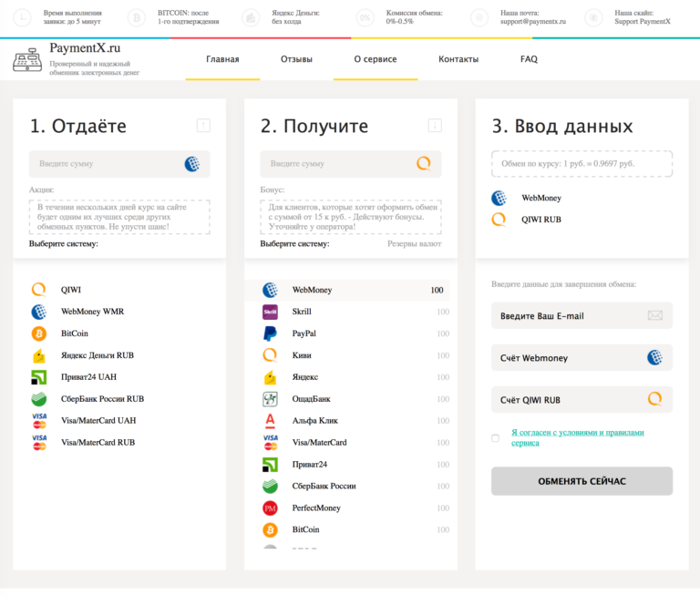Tick the agreement checkbox for service terms
Image resolution: width=700 pixels, height=595 pixels.
pos(495,438)
